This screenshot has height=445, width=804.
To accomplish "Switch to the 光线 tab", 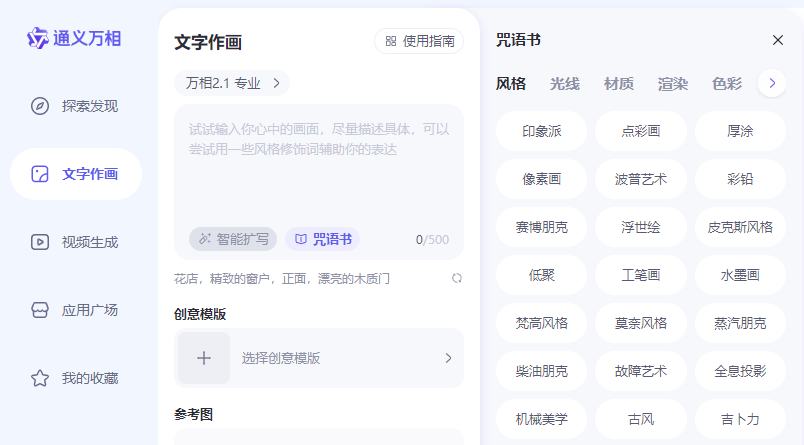I will (x=565, y=84).
